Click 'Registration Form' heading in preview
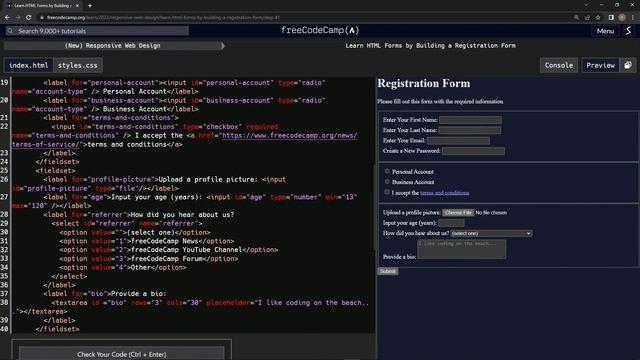The image size is (640, 360). click(x=424, y=83)
